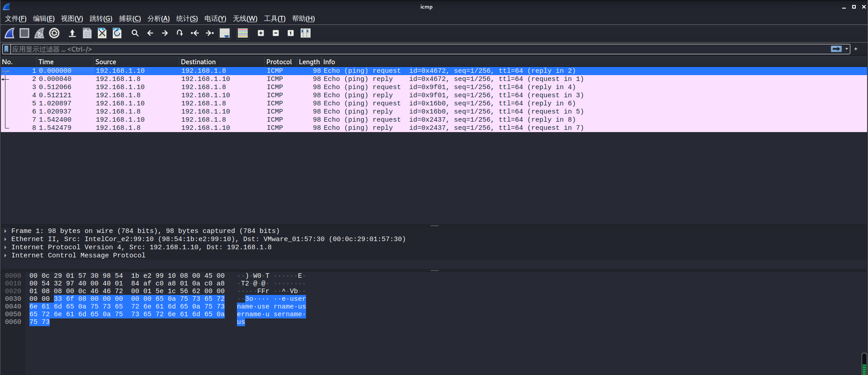Open the 帮助(H) menu
The height and width of the screenshot is (375, 868).
[303, 19]
